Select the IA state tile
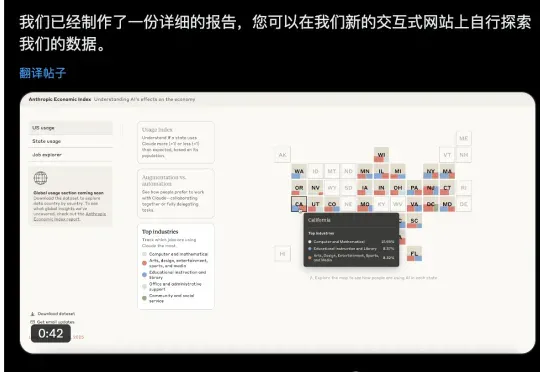The width and height of the screenshot is (540, 372). coord(365,188)
